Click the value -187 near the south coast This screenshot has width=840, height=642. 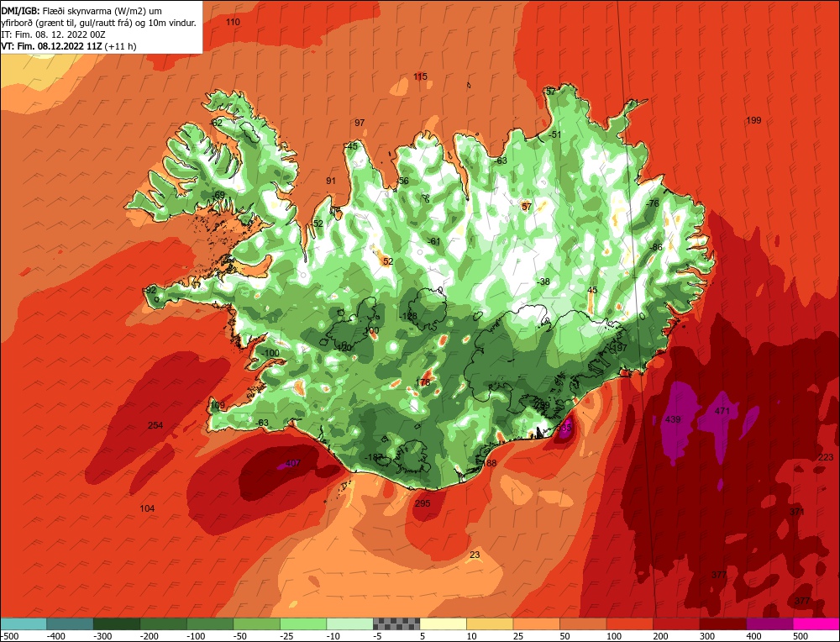tap(374, 457)
